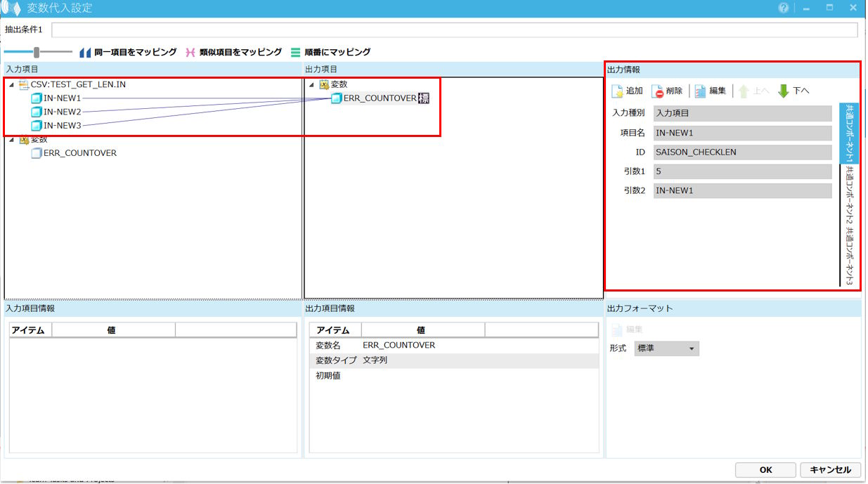The height and width of the screenshot is (484, 868).
Task: Click 追加 icon in 出力情報
Action: click(617, 91)
